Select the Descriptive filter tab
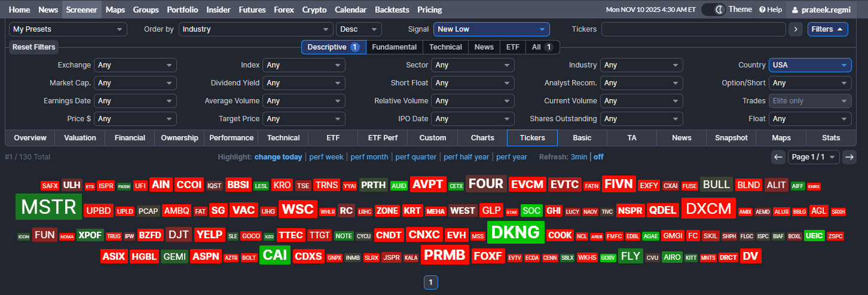Image resolution: width=868 pixels, height=295 pixels. tap(334, 47)
